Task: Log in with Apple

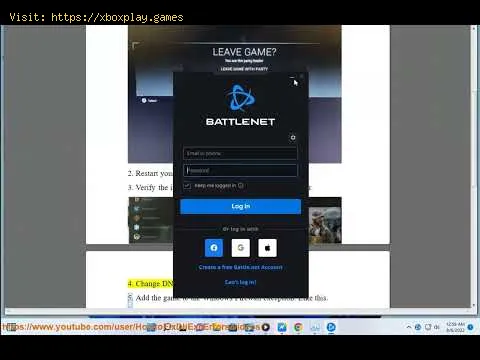Action: (267, 248)
